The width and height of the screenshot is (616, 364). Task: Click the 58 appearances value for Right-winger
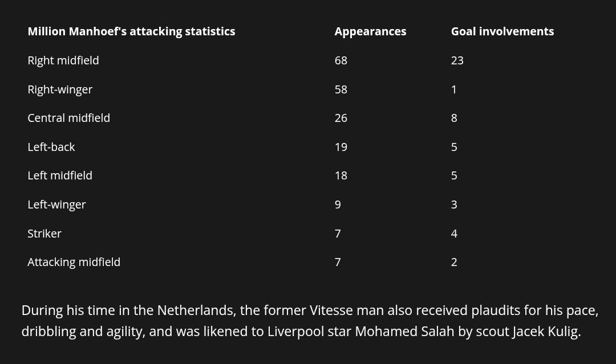341,89
